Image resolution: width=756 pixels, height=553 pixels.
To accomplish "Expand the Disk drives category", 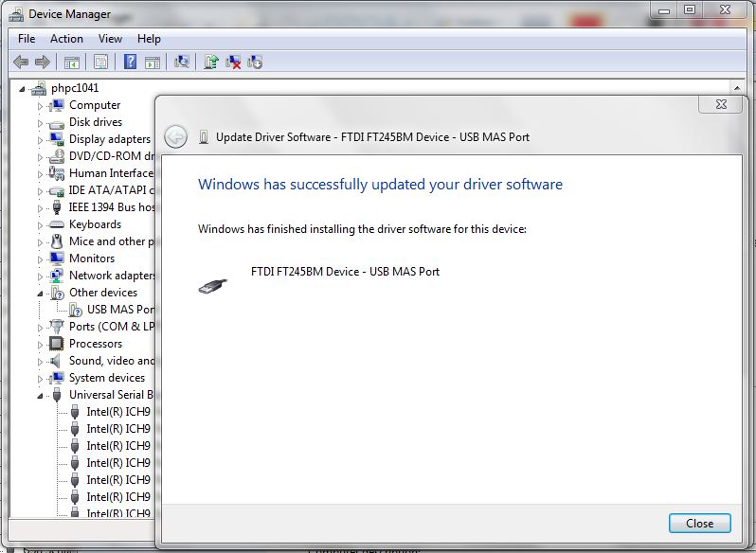I will coord(40,123).
